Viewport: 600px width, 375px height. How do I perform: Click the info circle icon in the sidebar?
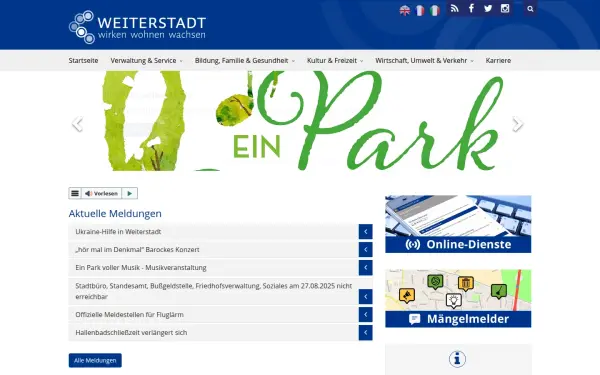457,359
